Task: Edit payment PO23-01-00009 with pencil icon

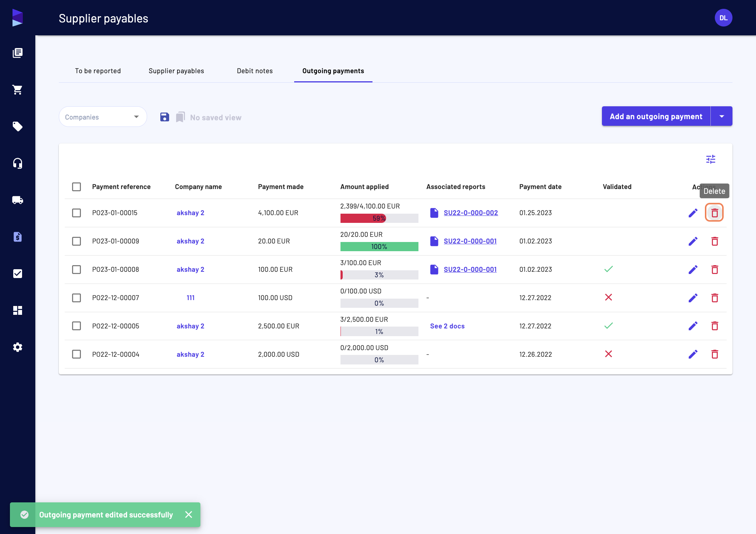Action: click(693, 241)
